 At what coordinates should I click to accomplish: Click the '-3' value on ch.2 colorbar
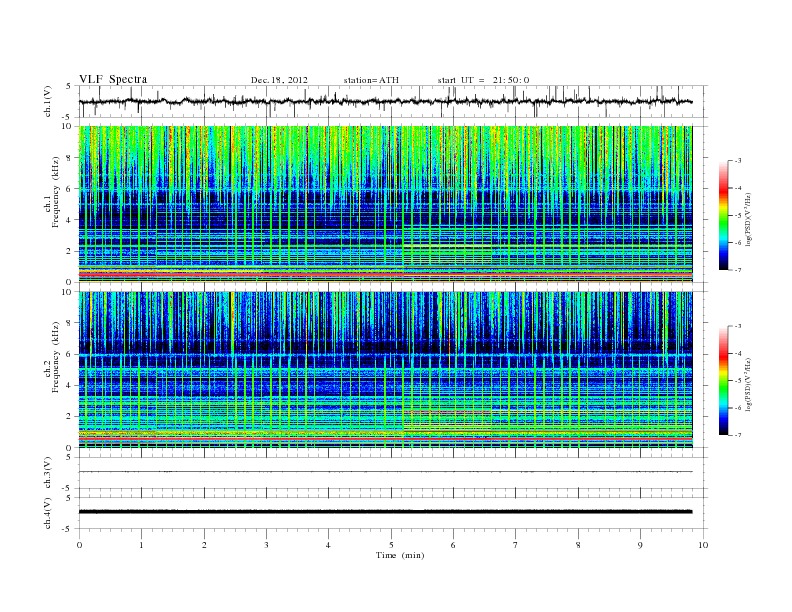(738, 326)
